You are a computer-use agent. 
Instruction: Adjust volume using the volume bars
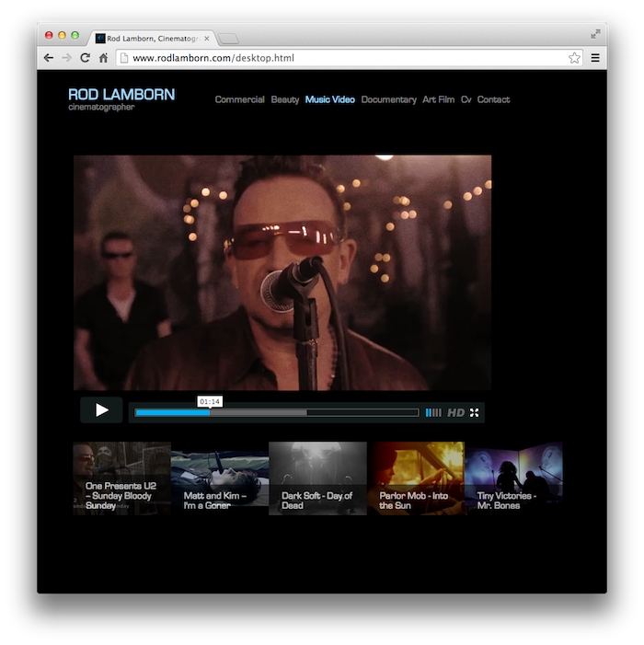[433, 413]
